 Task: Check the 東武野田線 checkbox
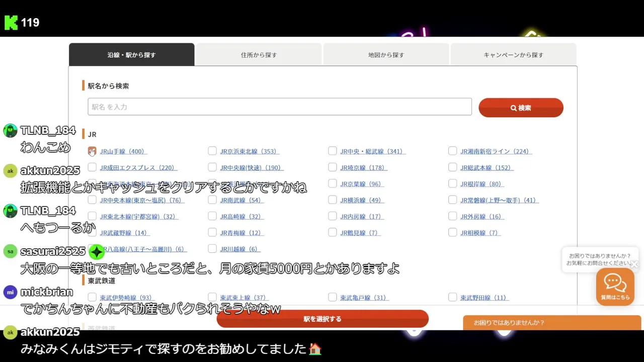(453, 297)
